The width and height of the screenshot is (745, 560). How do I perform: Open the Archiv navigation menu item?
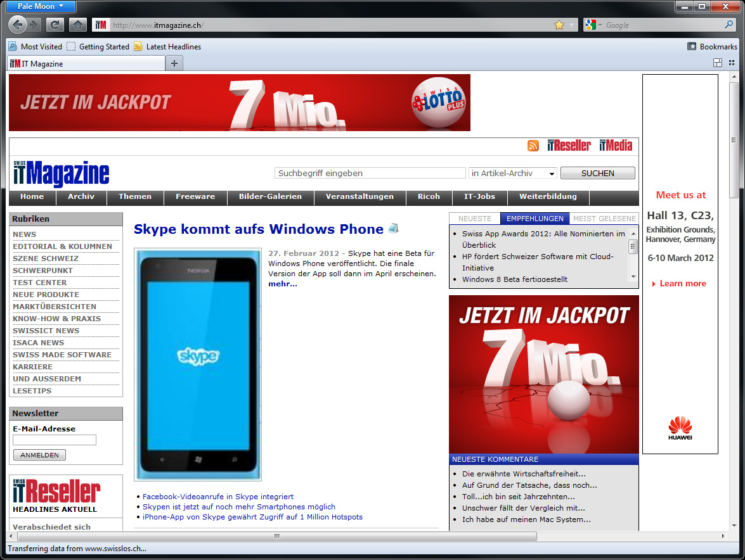81,196
